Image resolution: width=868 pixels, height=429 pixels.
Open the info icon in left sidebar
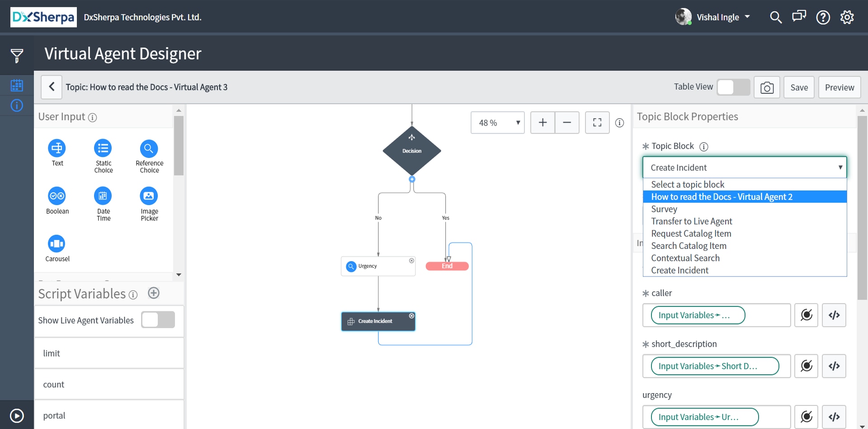point(17,105)
